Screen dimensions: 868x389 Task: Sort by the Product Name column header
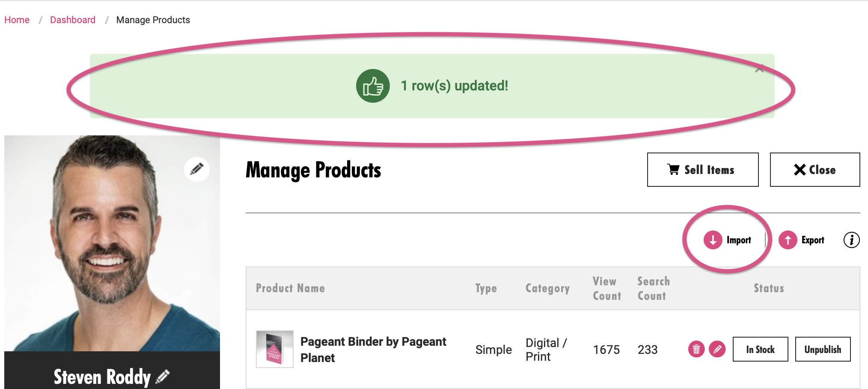click(290, 288)
